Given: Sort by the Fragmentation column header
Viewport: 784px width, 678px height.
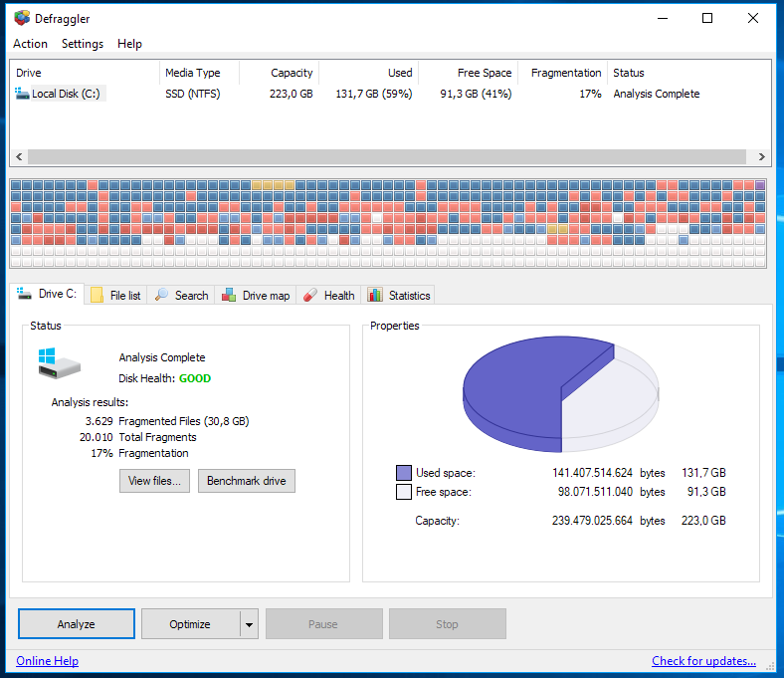Looking at the screenshot, I should (563, 73).
